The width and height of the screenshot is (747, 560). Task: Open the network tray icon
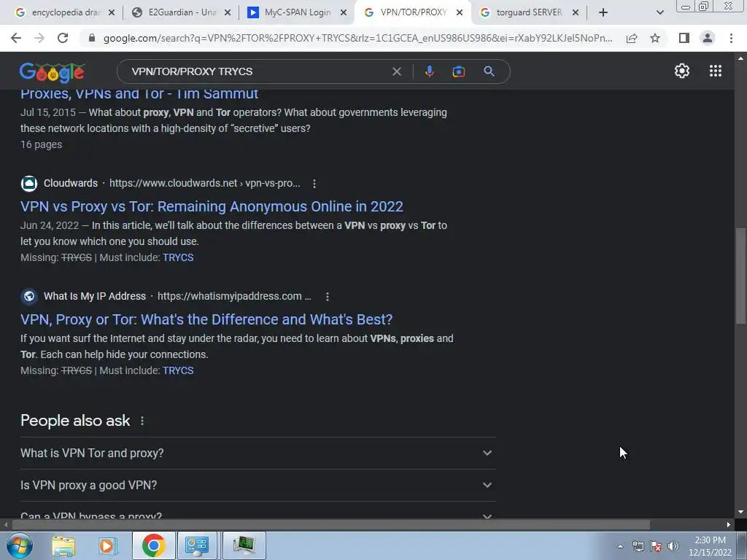pyautogui.click(x=638, y=546)
